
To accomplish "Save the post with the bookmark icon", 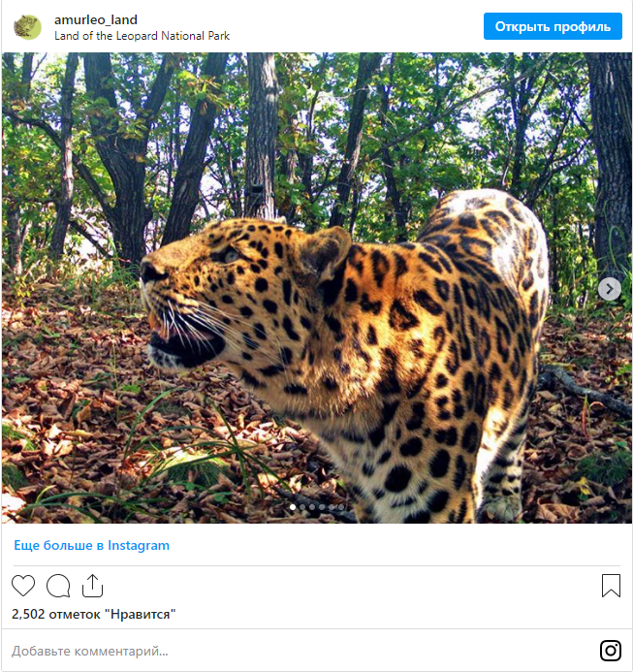I will 611,586.
